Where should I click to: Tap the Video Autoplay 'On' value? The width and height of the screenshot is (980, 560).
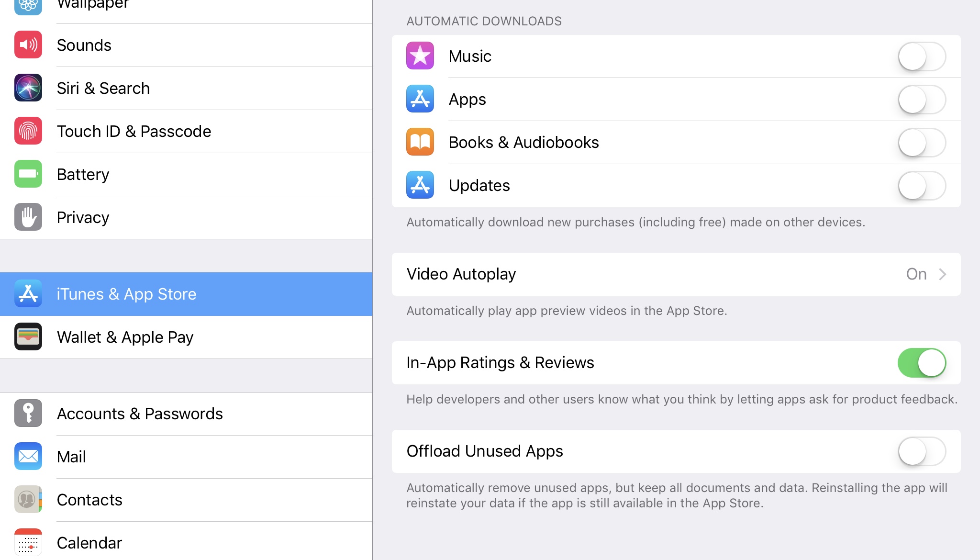[916, 274]
